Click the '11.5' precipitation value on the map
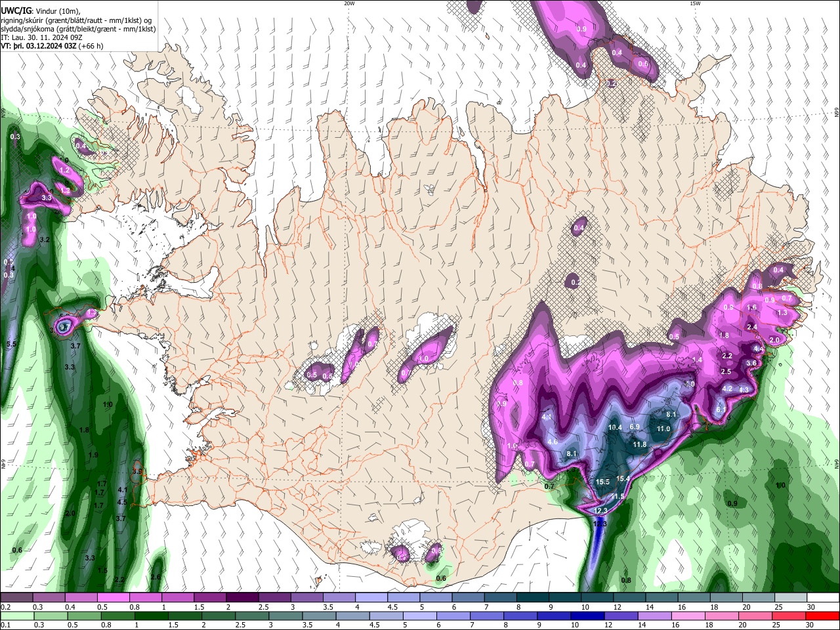The height and width of the screenshot is (630, 840). 618,497
